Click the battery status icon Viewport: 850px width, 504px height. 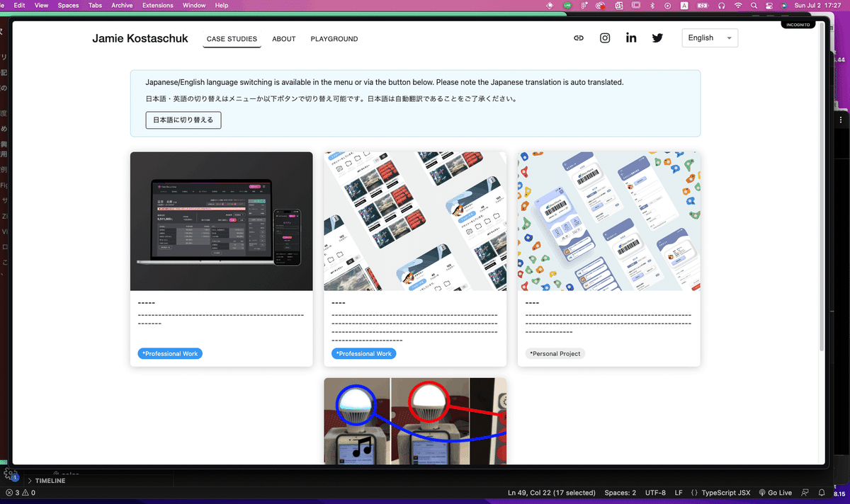tap(703, 5)
